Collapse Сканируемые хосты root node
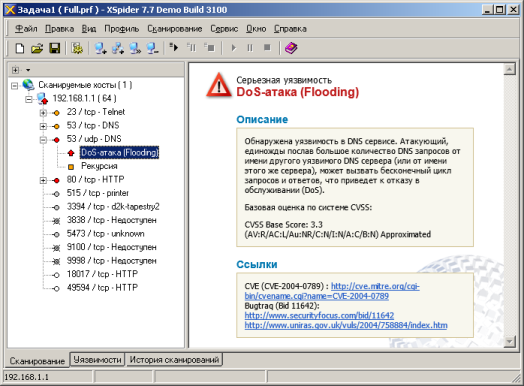The height and width of the screenshot is (386, 524). click(x=14, y=86)
